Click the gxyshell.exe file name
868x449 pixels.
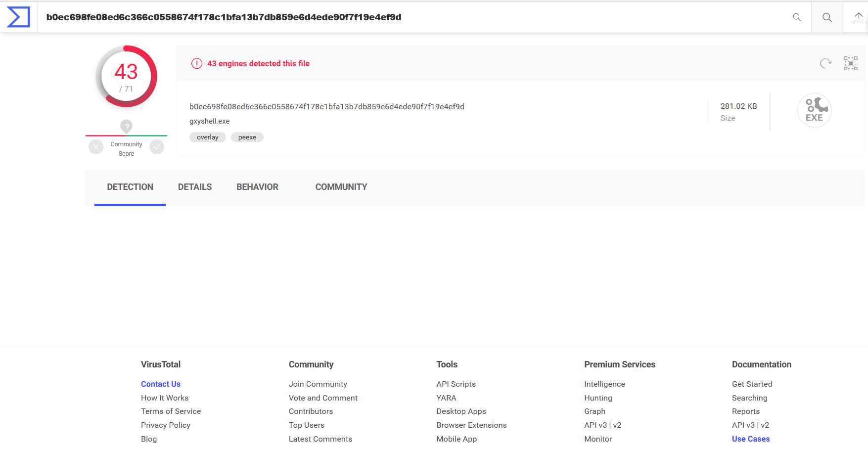point(210,121)
